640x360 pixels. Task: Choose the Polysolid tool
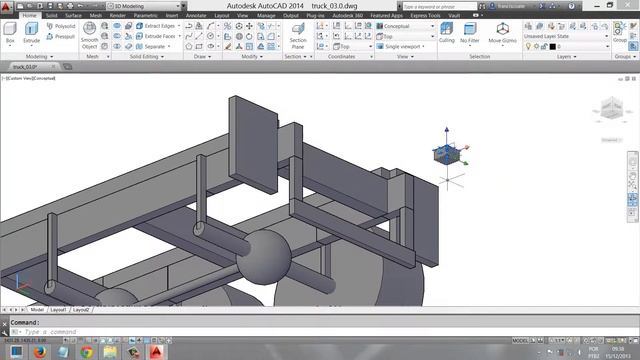point(61,26)
